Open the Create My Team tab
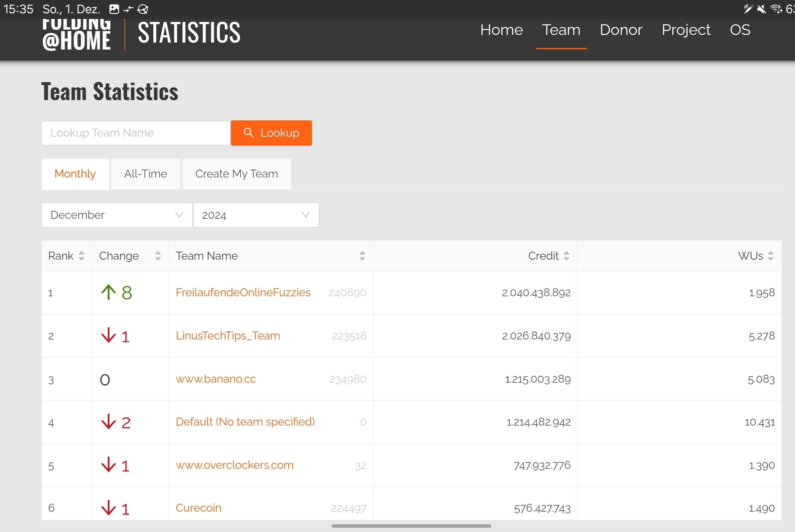Screen dimensions: 795x532 point(237,174)
